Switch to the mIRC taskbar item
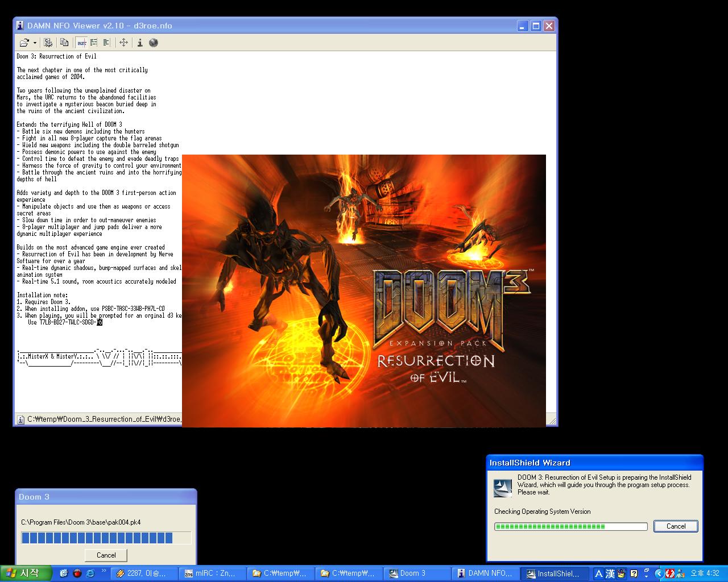Image resolution: width=728 pixels, height=582 pixels. [212, 573]
